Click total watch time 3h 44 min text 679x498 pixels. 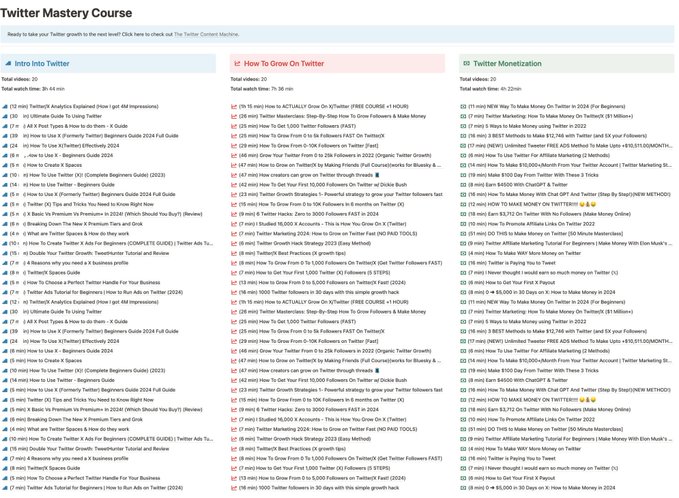coord(33,89)
